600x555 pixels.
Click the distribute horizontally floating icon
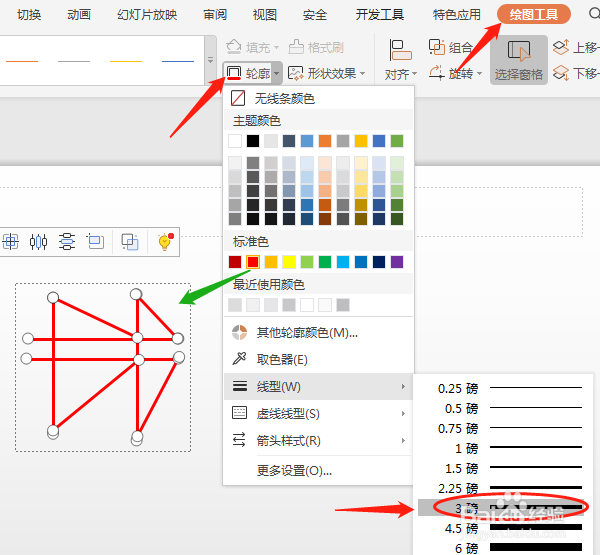(x=38, y=242)
